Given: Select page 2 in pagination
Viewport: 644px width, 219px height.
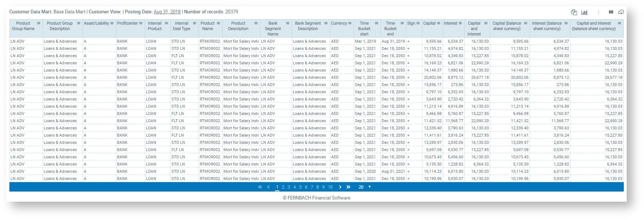Looking at the screenshot, I should pos(283,187).
